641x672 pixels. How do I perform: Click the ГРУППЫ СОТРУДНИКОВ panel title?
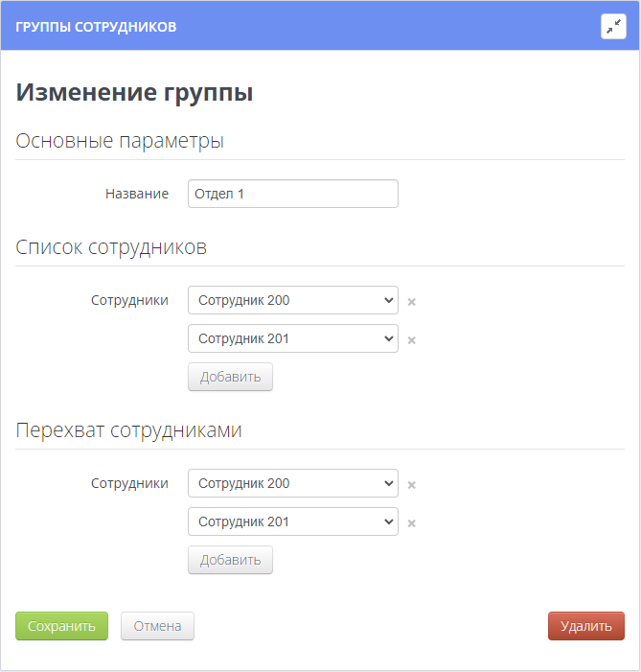click(96, 27)
